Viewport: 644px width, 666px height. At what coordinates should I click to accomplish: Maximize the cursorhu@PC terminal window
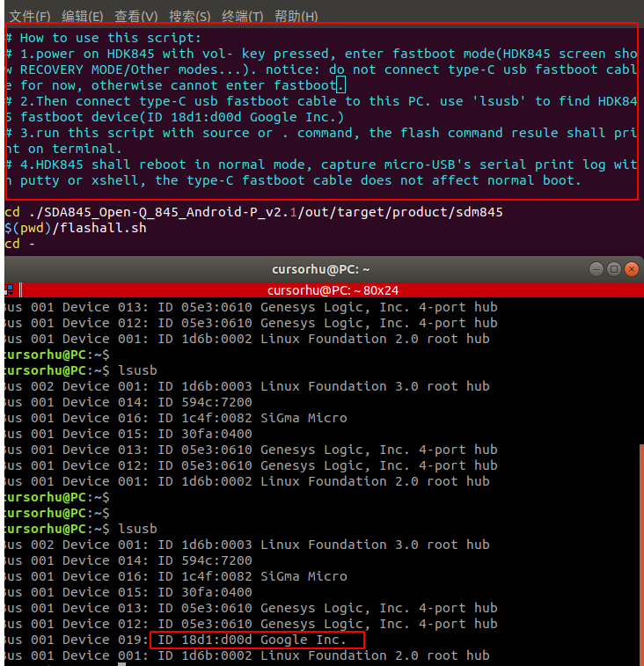click(614, 269)
